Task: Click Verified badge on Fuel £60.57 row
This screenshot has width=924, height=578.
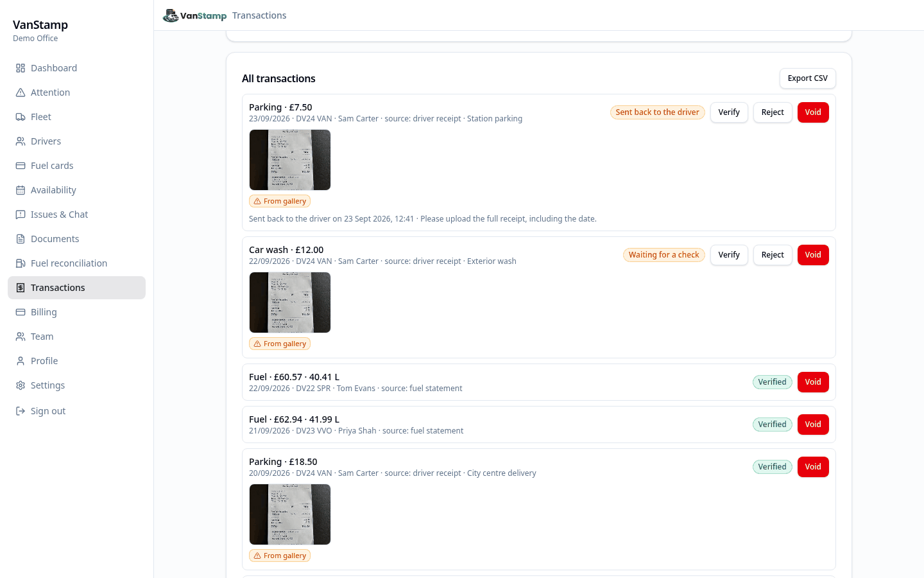Action: (772, 382)
